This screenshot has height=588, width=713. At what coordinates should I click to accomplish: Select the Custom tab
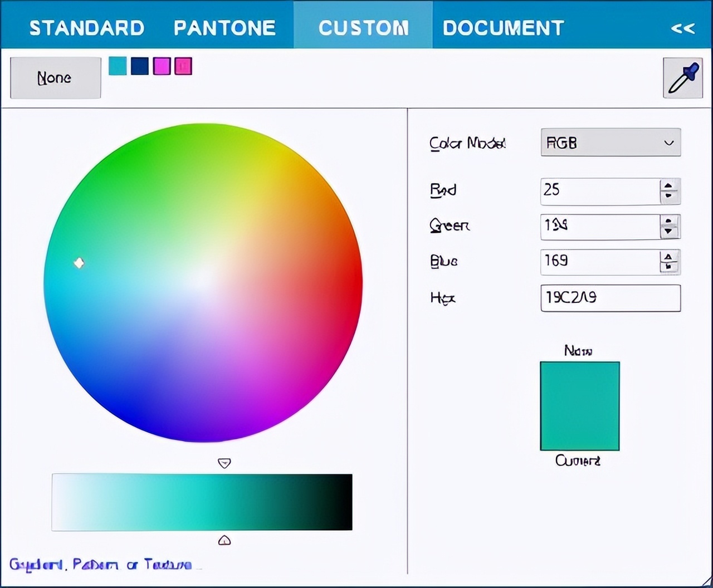pyautogui.click(x=363, y=28)
